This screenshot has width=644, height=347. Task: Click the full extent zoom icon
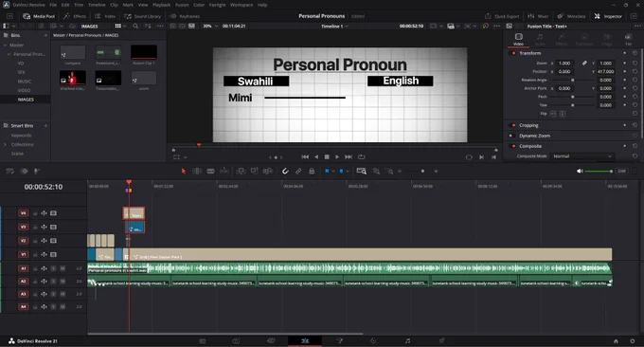point(362,171)
